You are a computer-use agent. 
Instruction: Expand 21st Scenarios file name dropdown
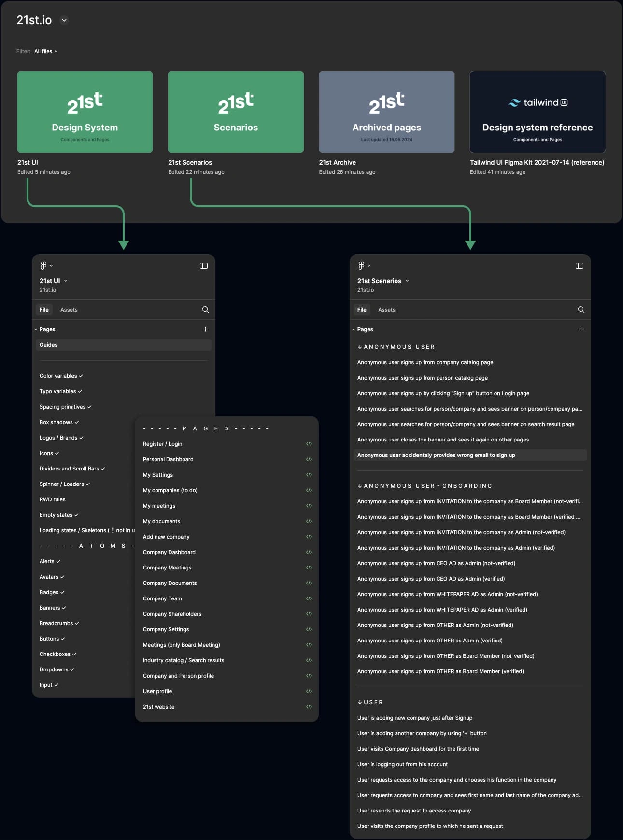[407, 281]
